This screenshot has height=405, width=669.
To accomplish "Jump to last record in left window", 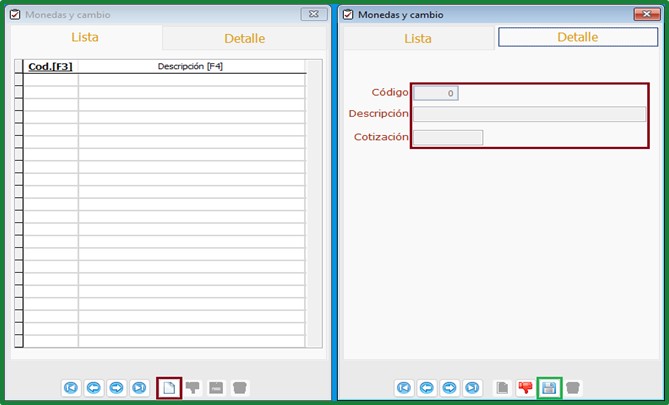I will coord(139,388).
